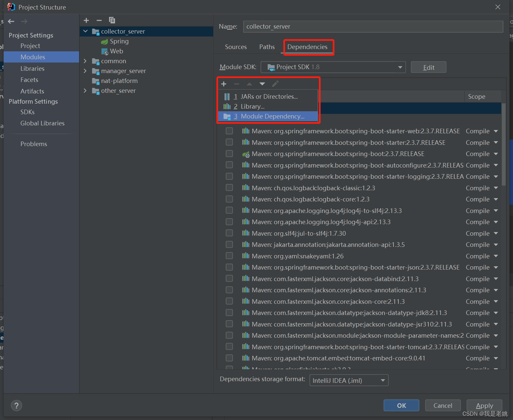Check export for tomcat-embed-core:9.0.41

pos(229,358)
